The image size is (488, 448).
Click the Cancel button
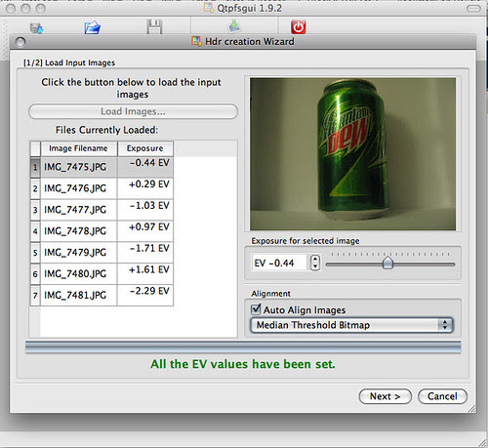[x=442, y=396]
